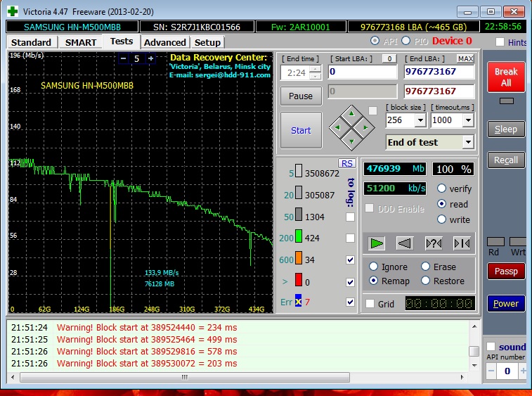Click the Pause button
The height and width of the screenshot is (396, 532).
[x=301, y=96]
